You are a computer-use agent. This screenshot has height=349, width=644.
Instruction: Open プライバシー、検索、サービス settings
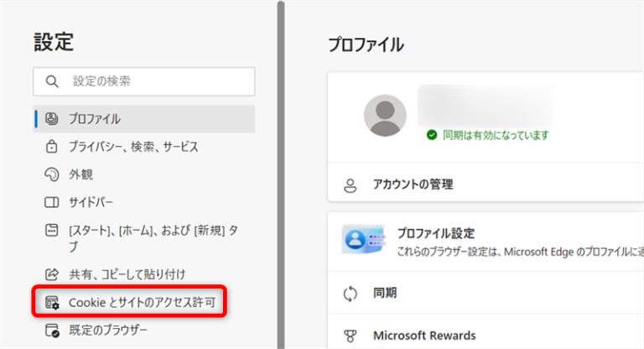133,147
